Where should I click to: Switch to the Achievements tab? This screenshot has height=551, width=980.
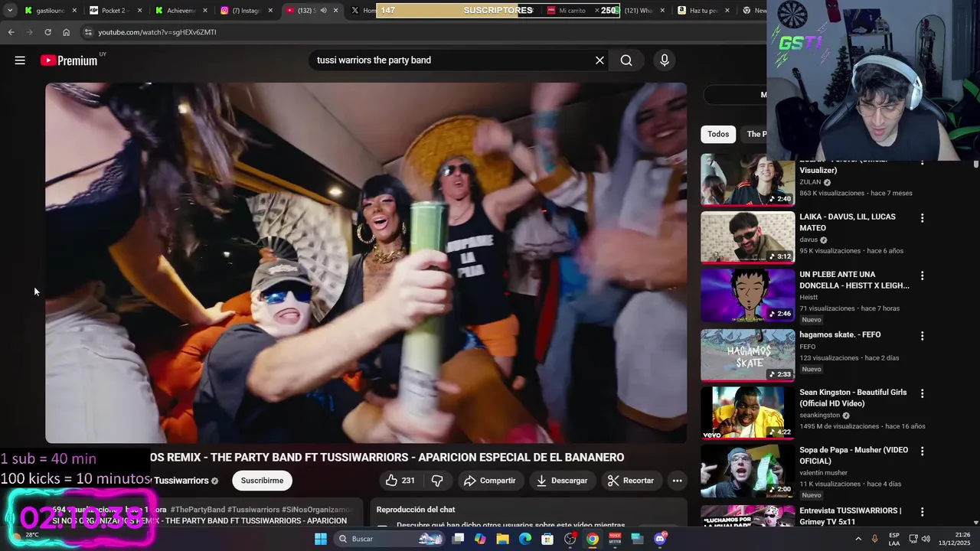181,10
